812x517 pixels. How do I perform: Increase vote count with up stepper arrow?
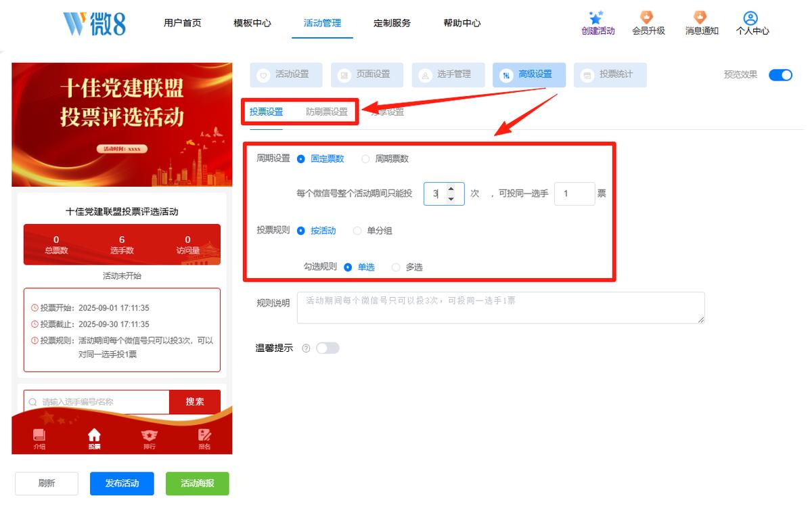451,188
